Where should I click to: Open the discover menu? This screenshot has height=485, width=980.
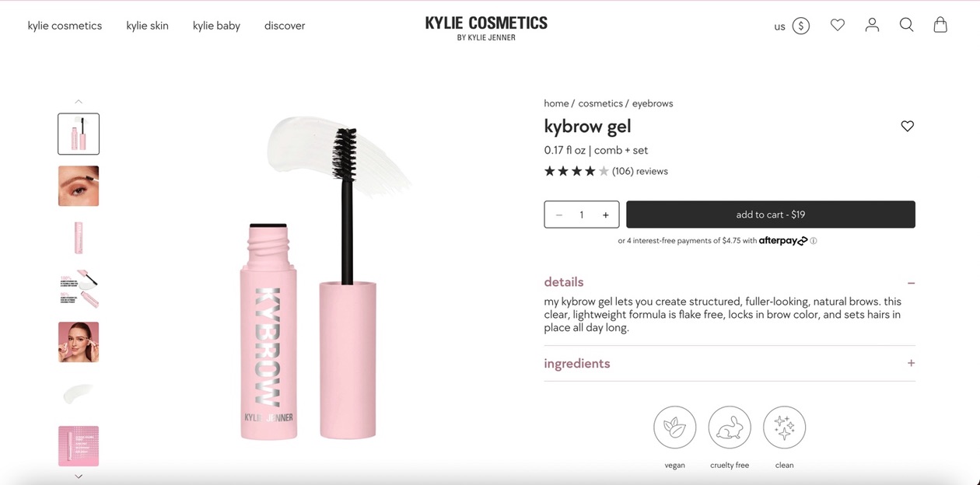coord(285,26)
